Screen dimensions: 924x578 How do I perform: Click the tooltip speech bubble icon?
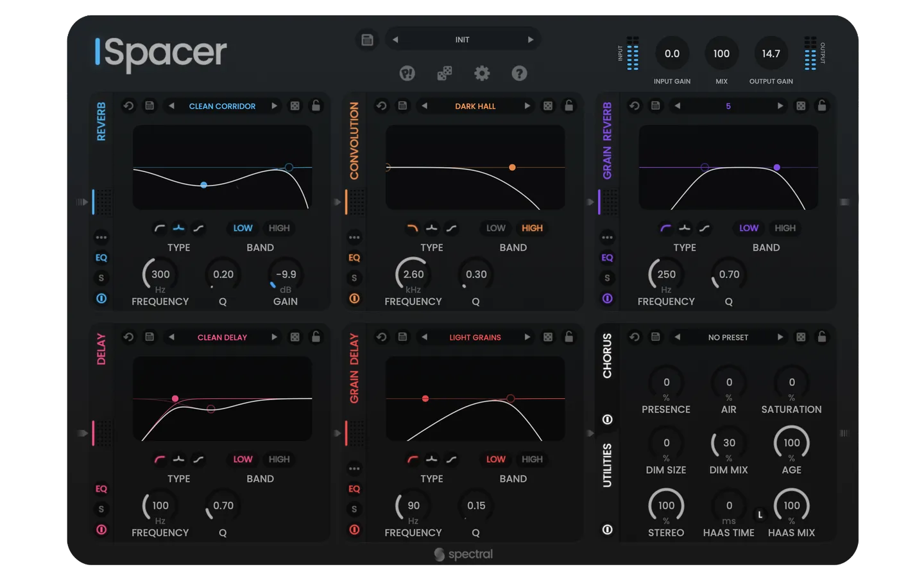[x=407, y=73]
